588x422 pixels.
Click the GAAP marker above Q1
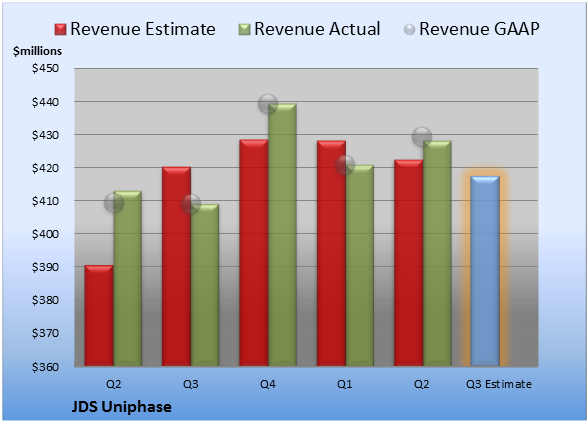pyautogui.click(x=345, y=165)
